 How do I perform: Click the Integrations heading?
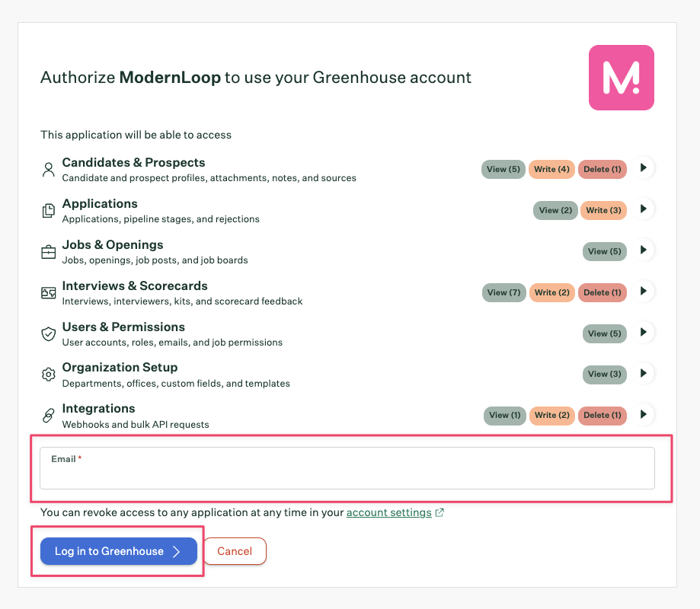[x=98, y=408]
